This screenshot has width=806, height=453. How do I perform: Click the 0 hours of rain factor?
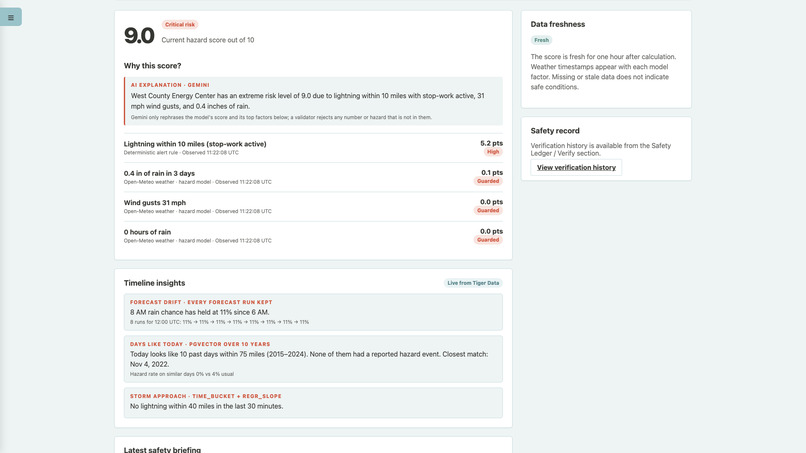click(x=313, y=235)
